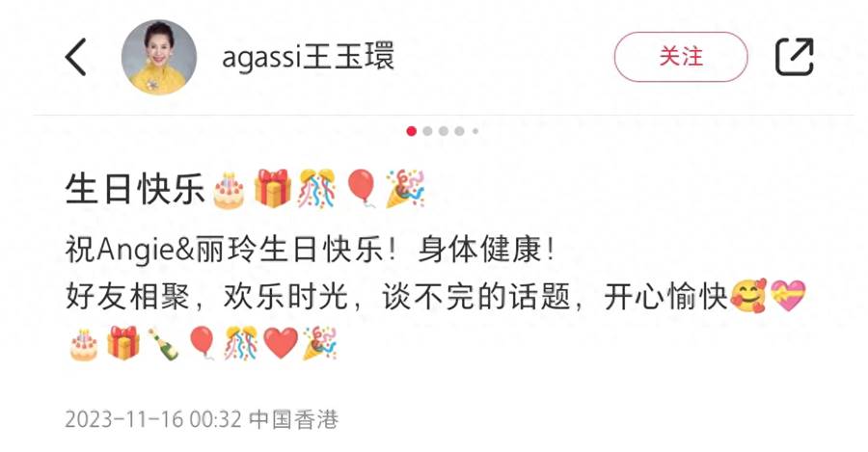Tap the username agassi王玉環
The image size is (868, 452).
[308, 57]
